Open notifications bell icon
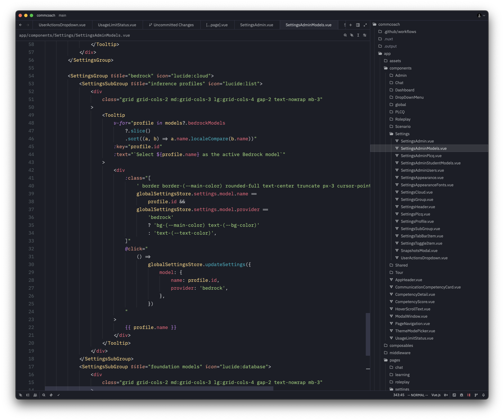 click(483, 395)
